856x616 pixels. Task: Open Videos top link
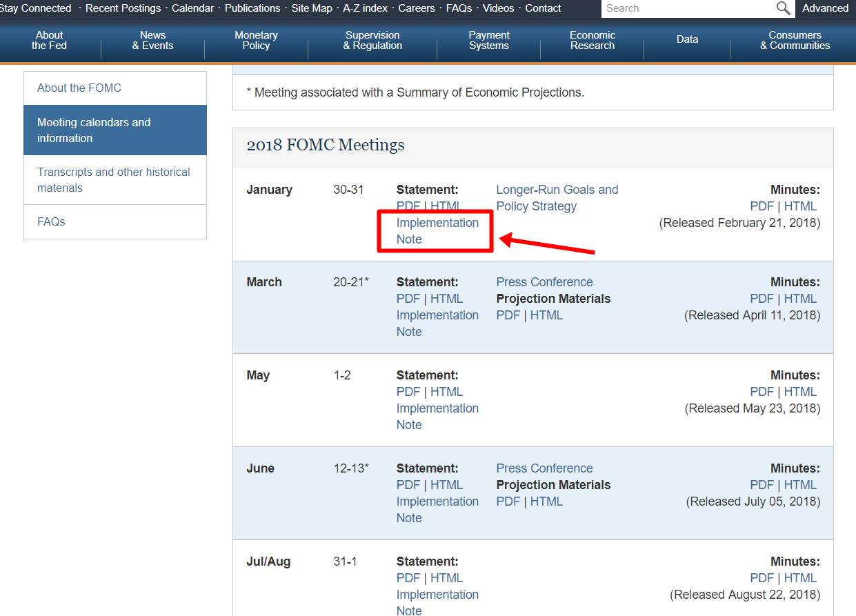pyautogui.click(x=498, y=8)
